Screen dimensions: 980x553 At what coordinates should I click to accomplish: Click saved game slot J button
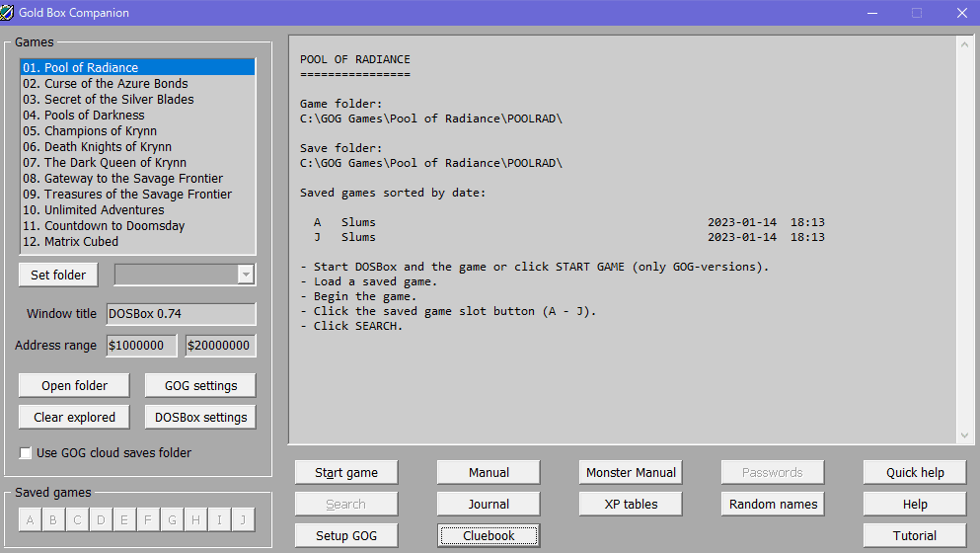tap(243, 519)
